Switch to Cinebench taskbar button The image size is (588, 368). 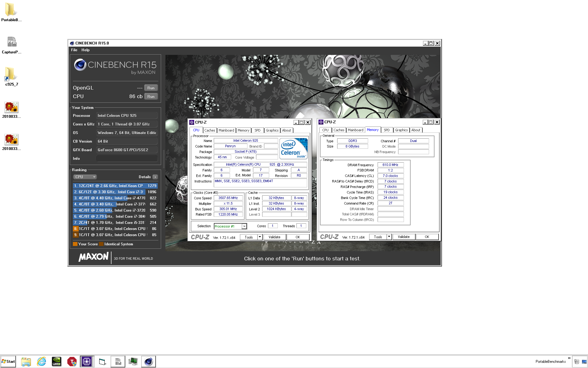click(149, 362)
